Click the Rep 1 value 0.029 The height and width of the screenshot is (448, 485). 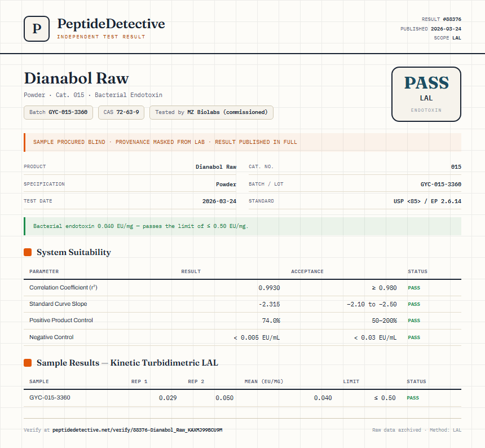[x=167, y=398]
